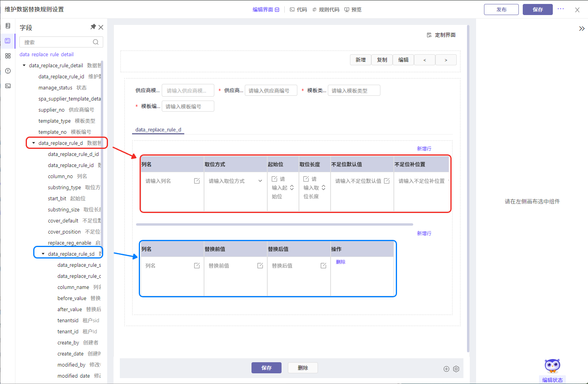The image size is (588, 384).
Task: Select the data_replace_rule_d tab on canvas
Action: pos(158,129)
